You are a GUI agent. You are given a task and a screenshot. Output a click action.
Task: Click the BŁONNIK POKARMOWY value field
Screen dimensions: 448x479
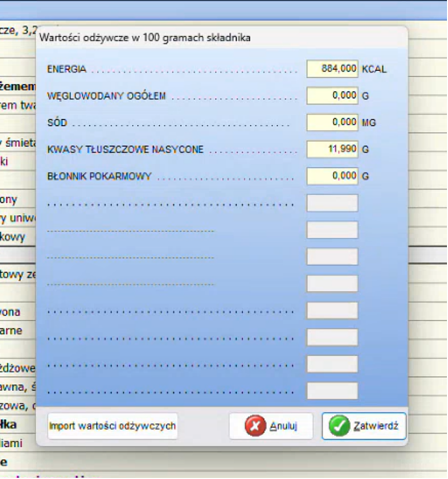pyautogui.click(x=332, y=176)
